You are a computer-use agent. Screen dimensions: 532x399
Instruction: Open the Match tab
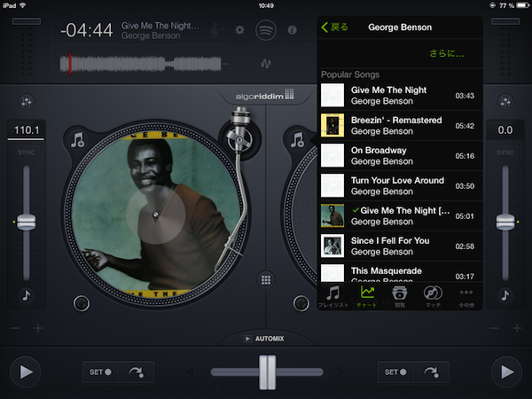(x=433, y=296)
